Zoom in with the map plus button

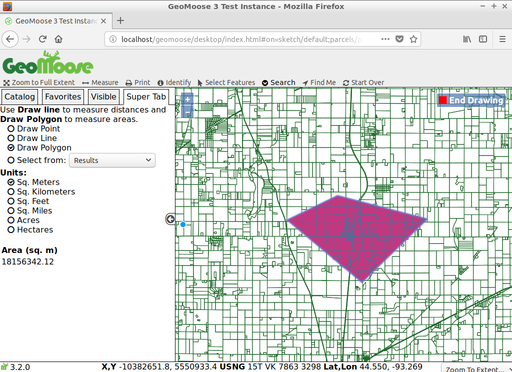(187, 99)
